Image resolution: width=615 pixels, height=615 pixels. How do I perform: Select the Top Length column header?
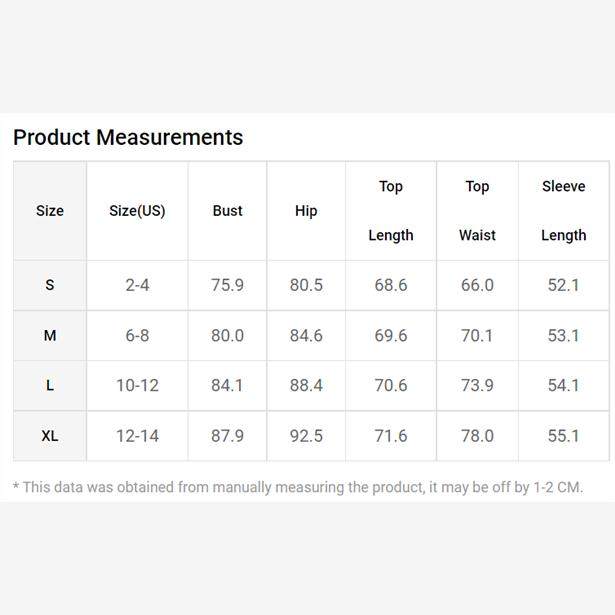click(390, 211)
